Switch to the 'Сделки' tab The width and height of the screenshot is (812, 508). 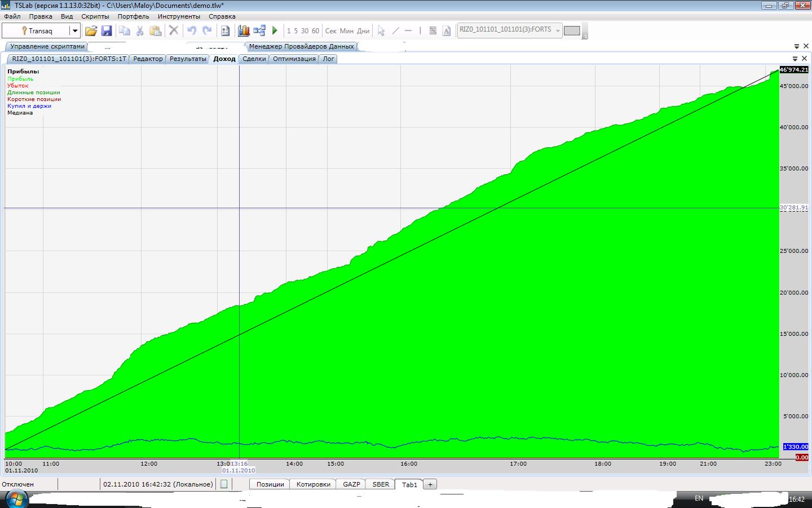click(x=254, y=59)
